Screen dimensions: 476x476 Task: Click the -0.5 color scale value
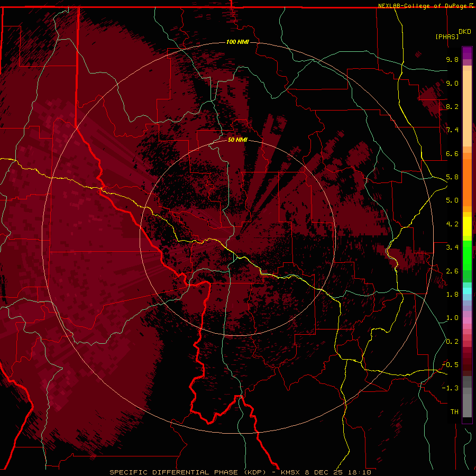pos(450,365)
